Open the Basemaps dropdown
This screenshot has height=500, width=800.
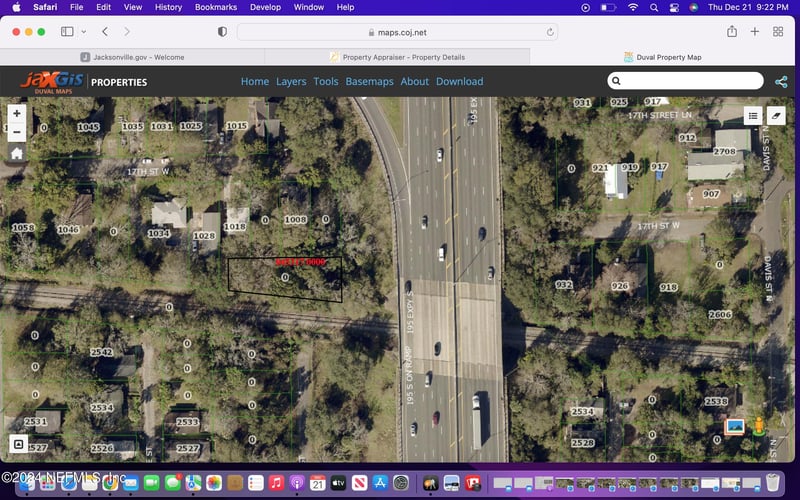tap(369, 82)
